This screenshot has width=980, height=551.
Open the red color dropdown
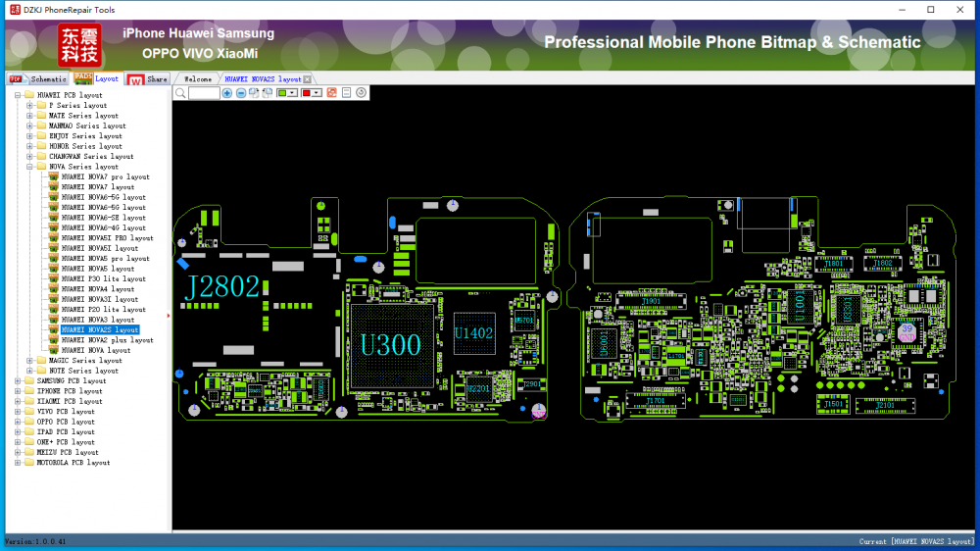tap(317, 93)
